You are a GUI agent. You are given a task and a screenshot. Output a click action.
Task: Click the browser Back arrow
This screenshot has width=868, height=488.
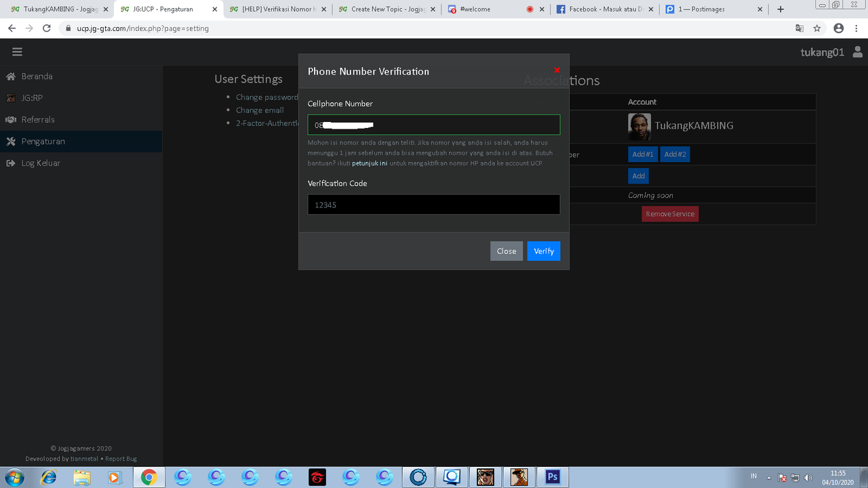click(12, 28)
